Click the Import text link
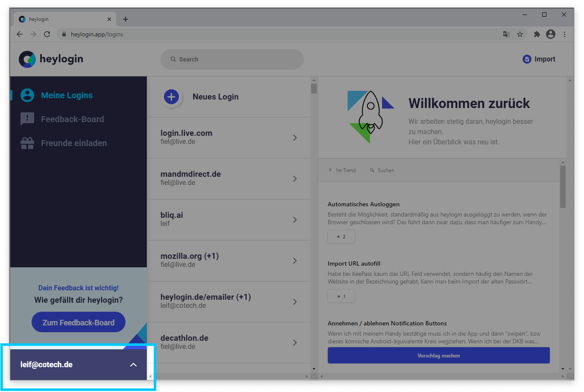 pos(545,59)
